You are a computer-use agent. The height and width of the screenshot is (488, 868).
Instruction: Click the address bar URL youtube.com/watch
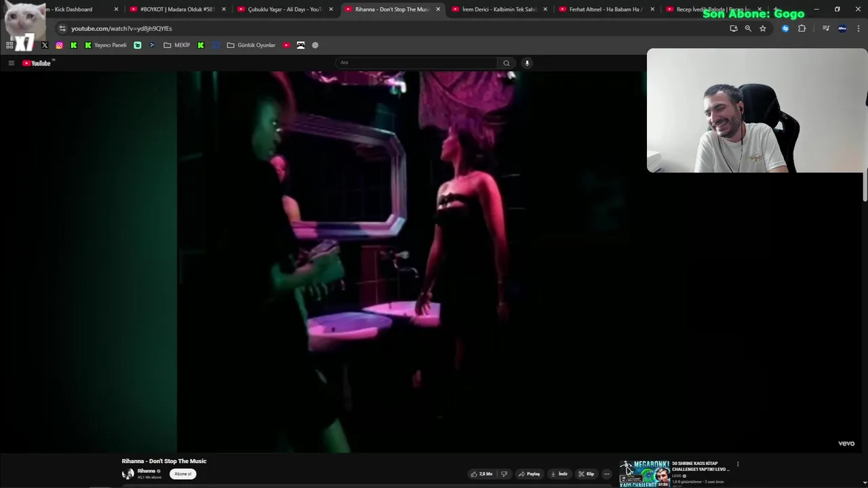(x=122, y=28)
